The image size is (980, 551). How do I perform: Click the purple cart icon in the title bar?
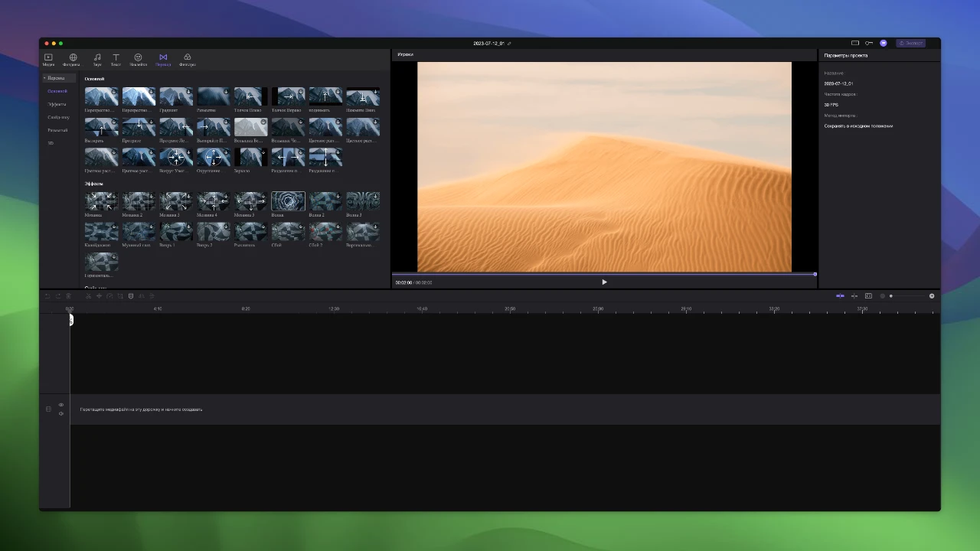coord(883,43)
